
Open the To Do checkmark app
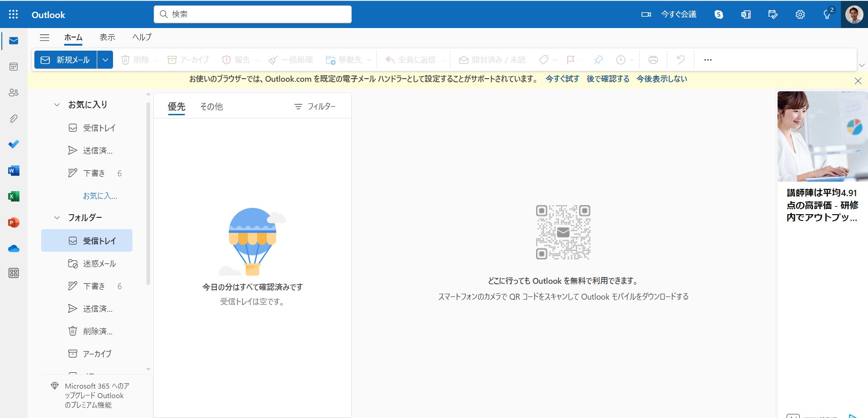click(x=14, y=144)
